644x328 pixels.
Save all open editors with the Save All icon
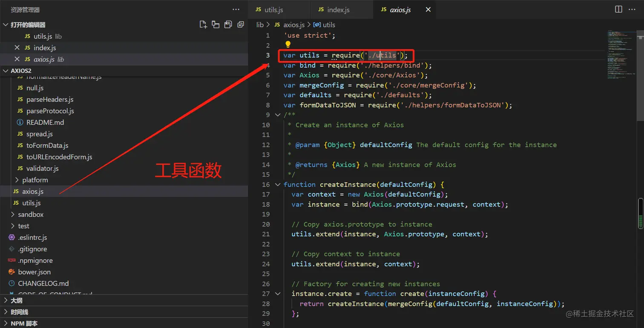coord(228,24)
